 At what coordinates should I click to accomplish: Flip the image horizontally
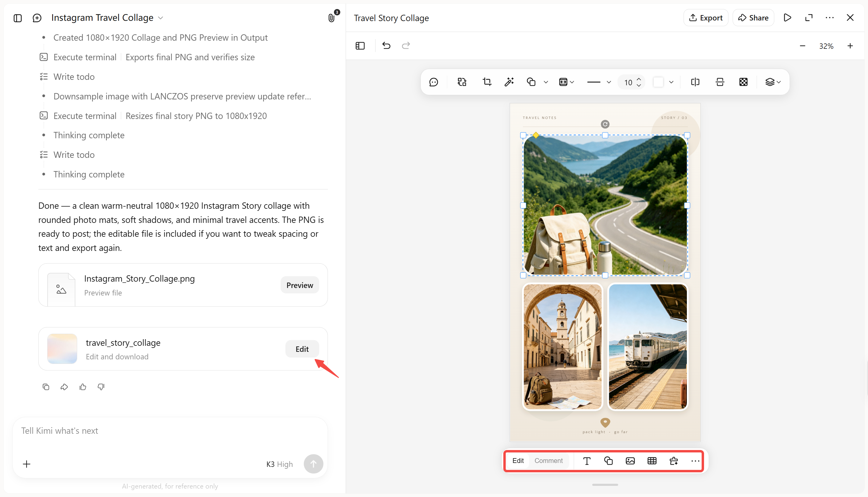[695, 82]
